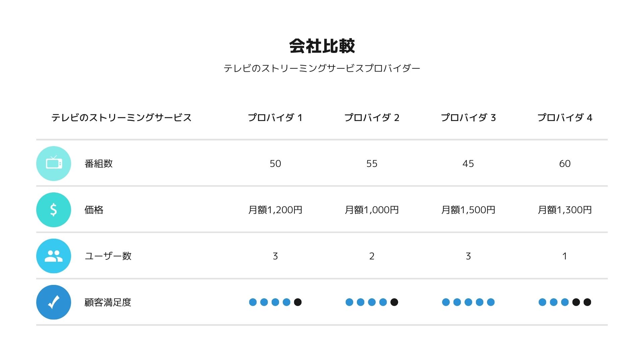644x362 pixels.
Task: Click the プロバイダ 4 column header
Action: [x=565, y=118]
